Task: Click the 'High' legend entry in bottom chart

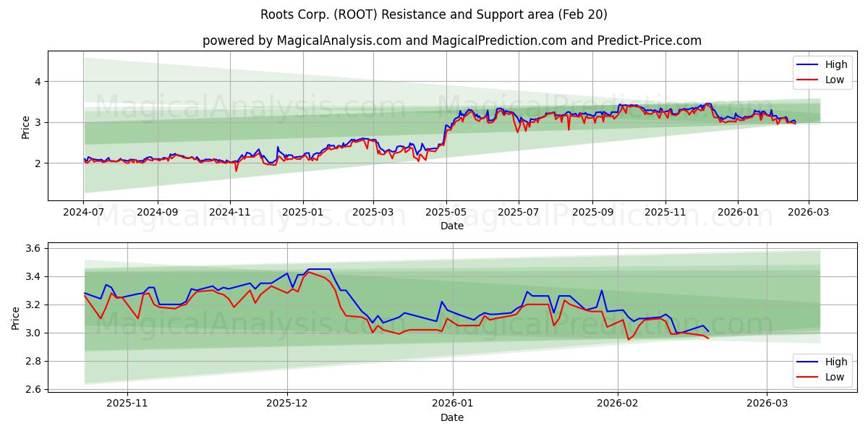Action: tap(822, 362)
